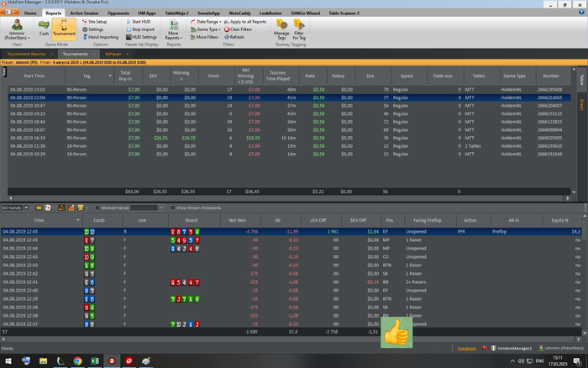The width and height of the screenshot is (588, 368).
Task: Click Apply to all Reports
Action: (x=245, y=22)
